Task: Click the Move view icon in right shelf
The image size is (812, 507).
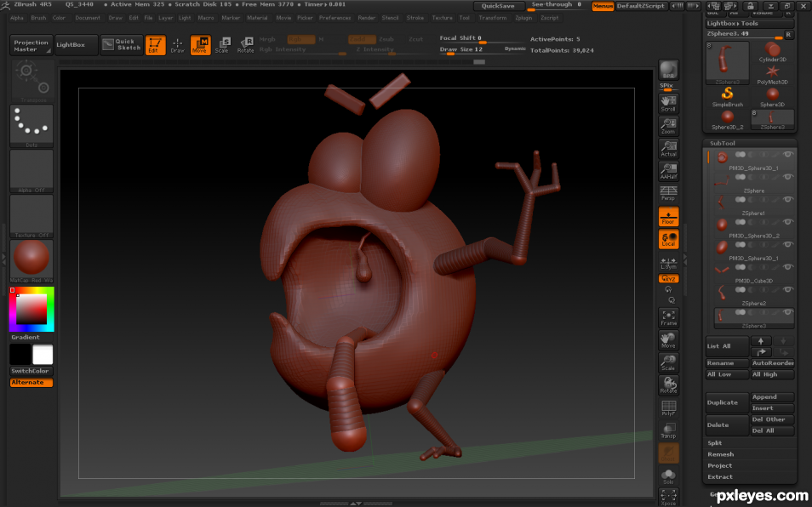Action: coord(668,340)
